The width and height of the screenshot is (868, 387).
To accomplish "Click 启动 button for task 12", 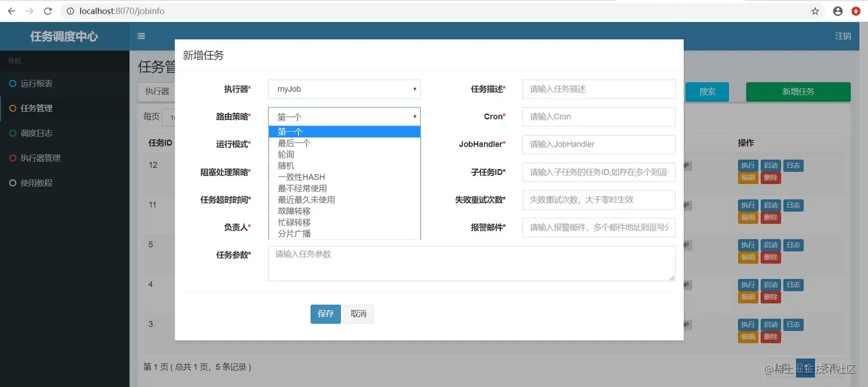I will click(770, 166).
